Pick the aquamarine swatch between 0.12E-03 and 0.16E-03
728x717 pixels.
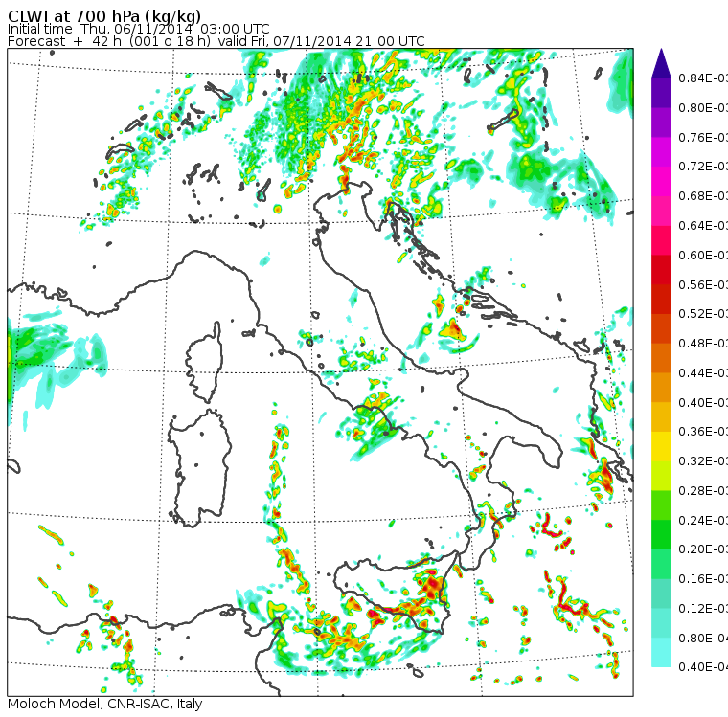tap(661, 594)
